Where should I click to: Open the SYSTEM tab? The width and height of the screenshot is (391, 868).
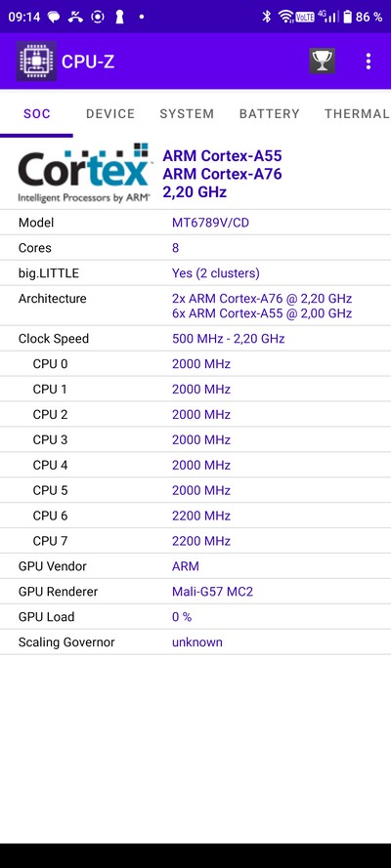click(187, 114)
